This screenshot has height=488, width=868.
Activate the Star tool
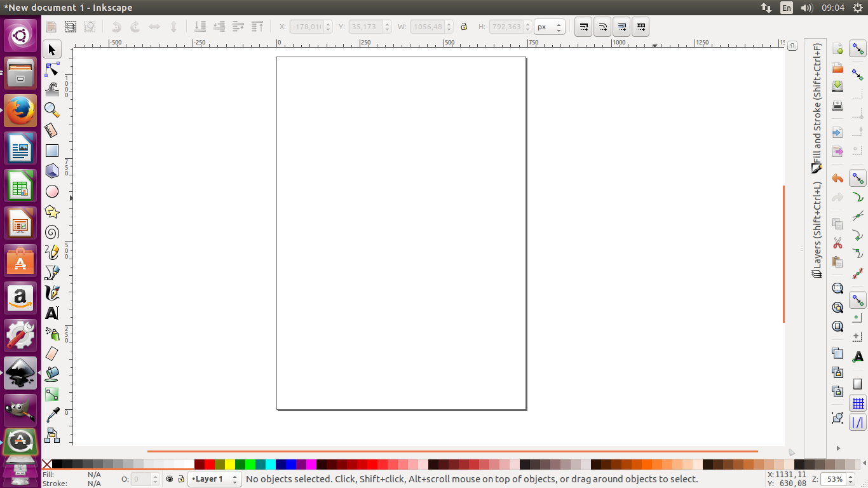point(51,212)
